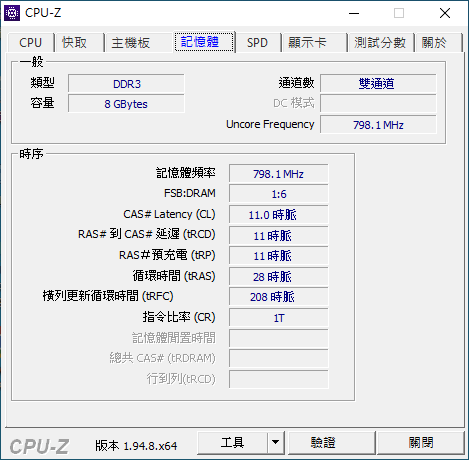Screen dimensions: 469x460
Task: Click the tRP 11 時脈 value
Action: [279, 256]
